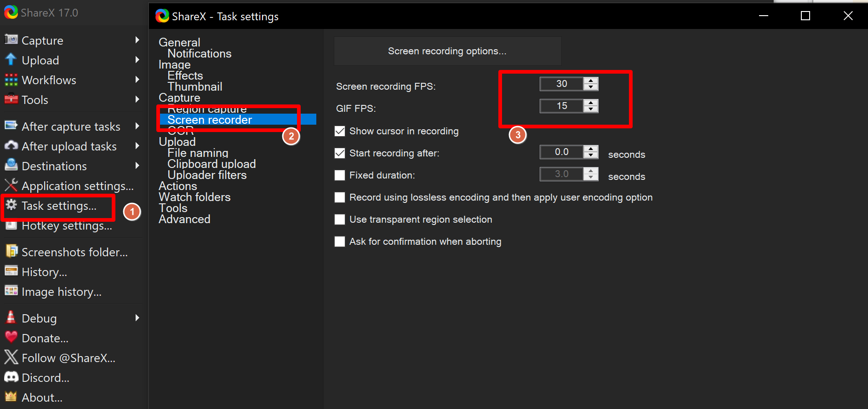Expand Debug submenu arrow
Viewport: 868px width, 409px height.
click(137, 318)
